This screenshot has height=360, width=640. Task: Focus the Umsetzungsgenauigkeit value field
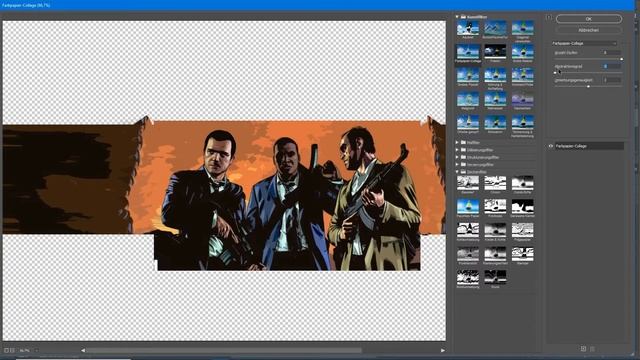(611, 80)
